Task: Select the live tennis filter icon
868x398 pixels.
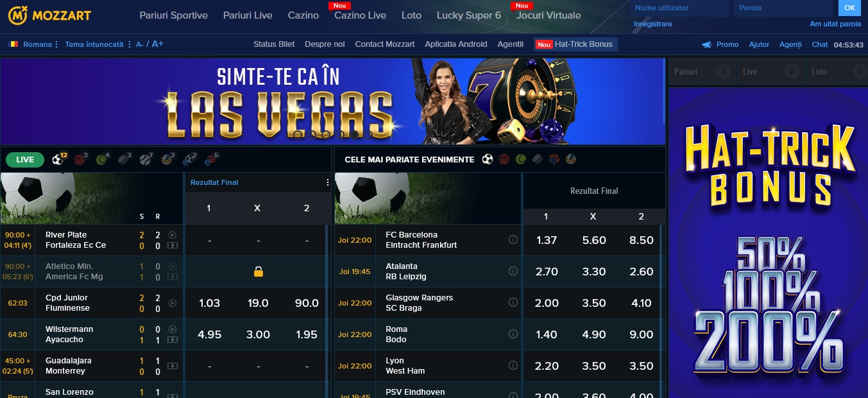Action: (102, 159)
